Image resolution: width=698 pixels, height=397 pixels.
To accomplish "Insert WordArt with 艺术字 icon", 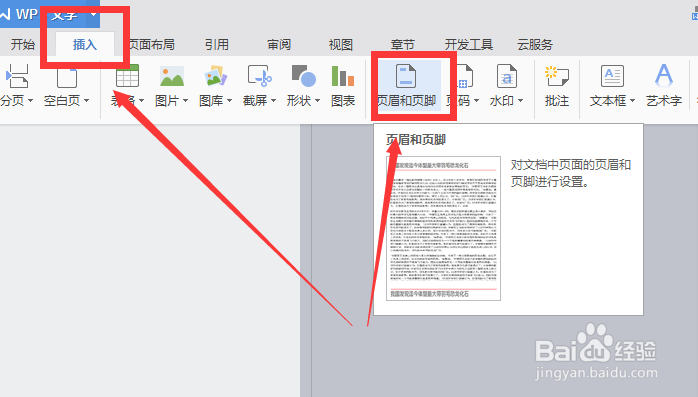I will tap(664, 76).
